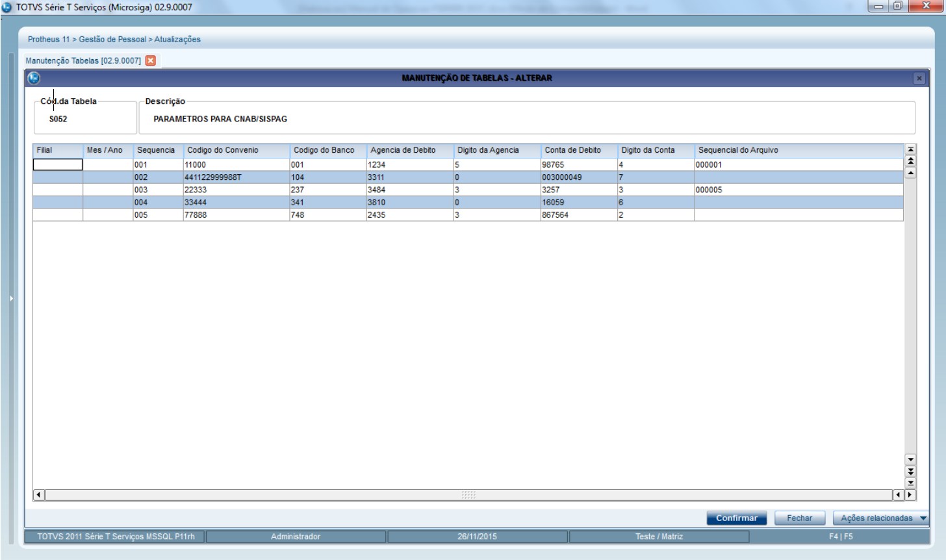This screenshot has width=946, height=560.
Task: Page down using the double down-arrow button
Action: click(910, 471)
